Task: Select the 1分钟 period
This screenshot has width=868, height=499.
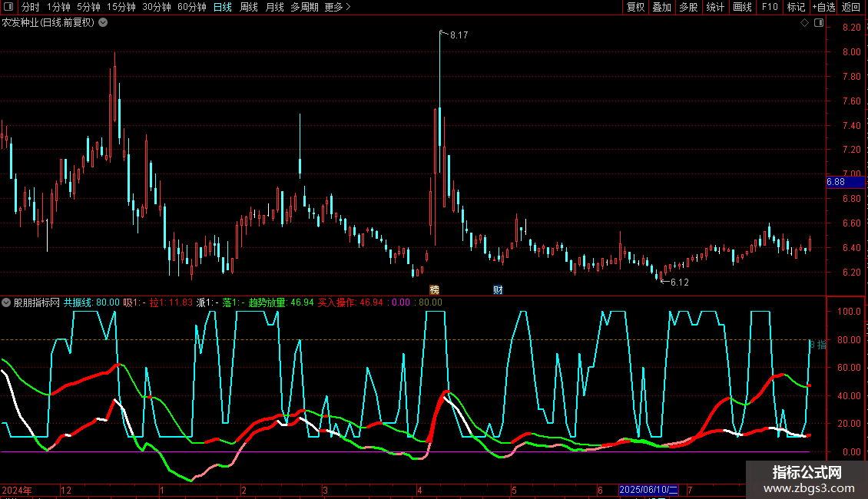Action: coord(58,7)
